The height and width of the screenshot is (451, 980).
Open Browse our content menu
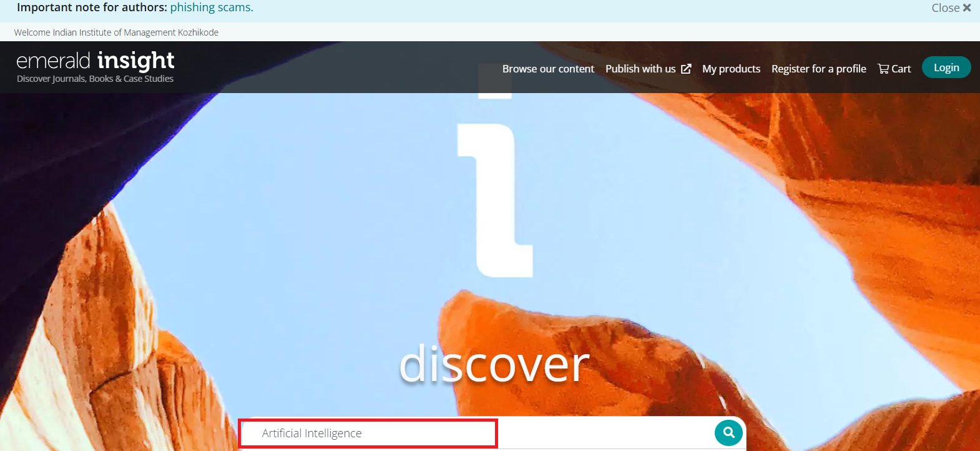coord(548,69)
